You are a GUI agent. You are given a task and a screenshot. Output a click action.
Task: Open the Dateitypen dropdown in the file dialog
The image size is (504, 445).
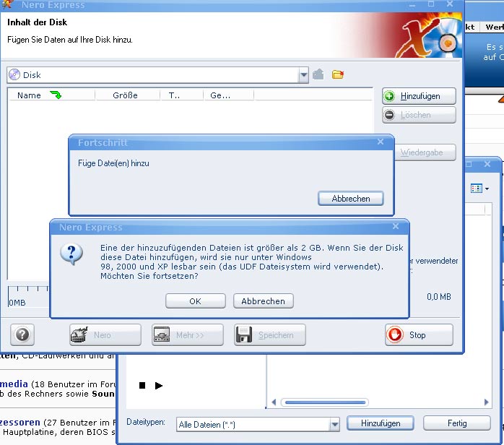point(334,425)
